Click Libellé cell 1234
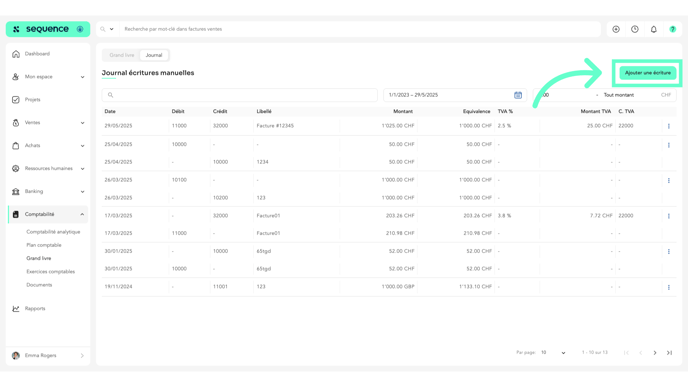Screen dimensions: 688x387 (262, 162)
